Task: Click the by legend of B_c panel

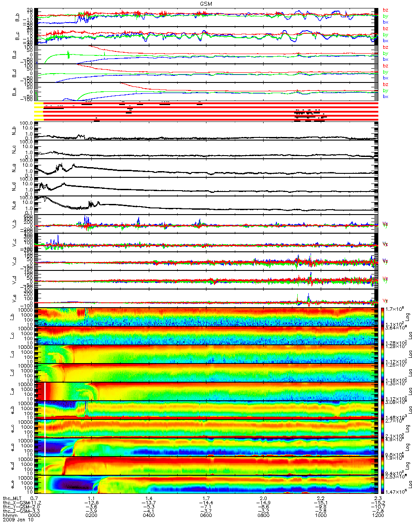Action: coord(385,35)
